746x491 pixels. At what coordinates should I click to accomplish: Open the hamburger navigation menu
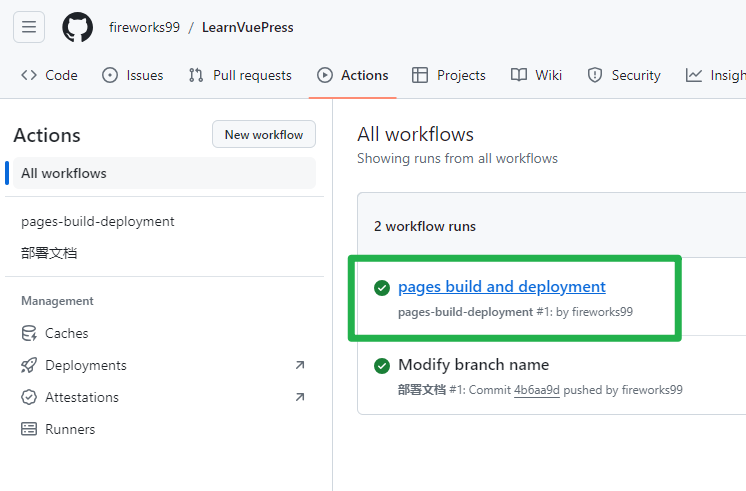point(28,27)
